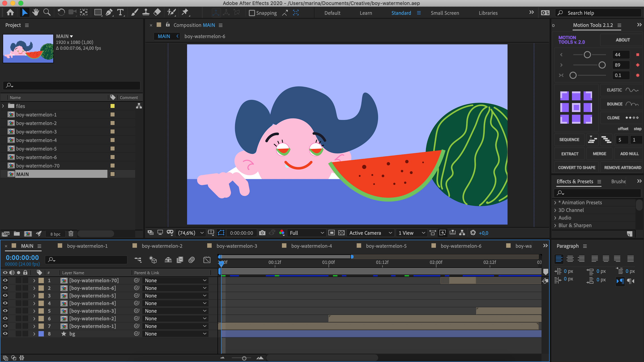Click the EXTRACT button

tap(570, 154)
